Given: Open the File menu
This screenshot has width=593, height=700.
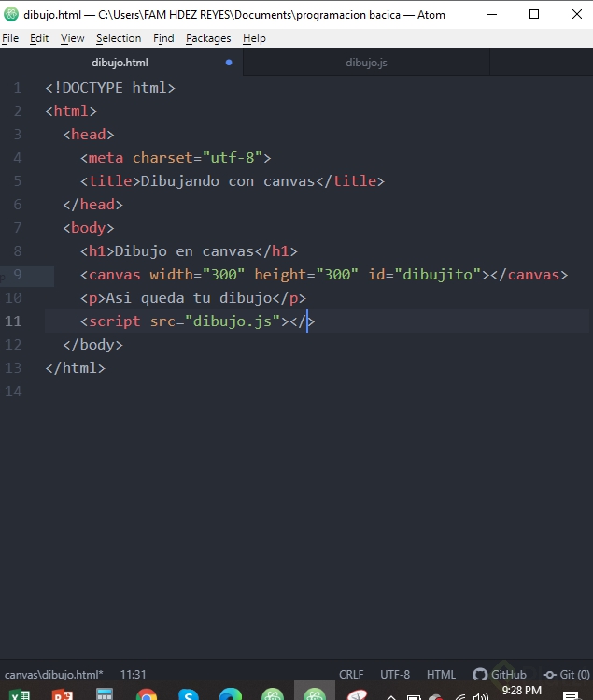Looking at the screenshot, I should pyautogui.click(x=10, y=38).
